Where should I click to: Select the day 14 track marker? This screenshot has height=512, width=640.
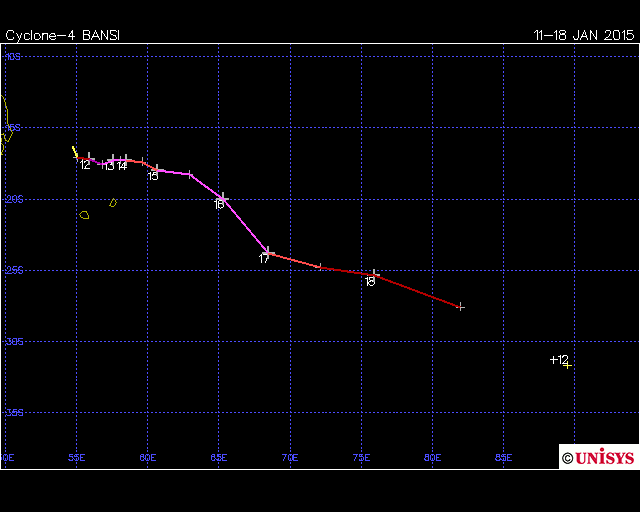pos(124,158)
